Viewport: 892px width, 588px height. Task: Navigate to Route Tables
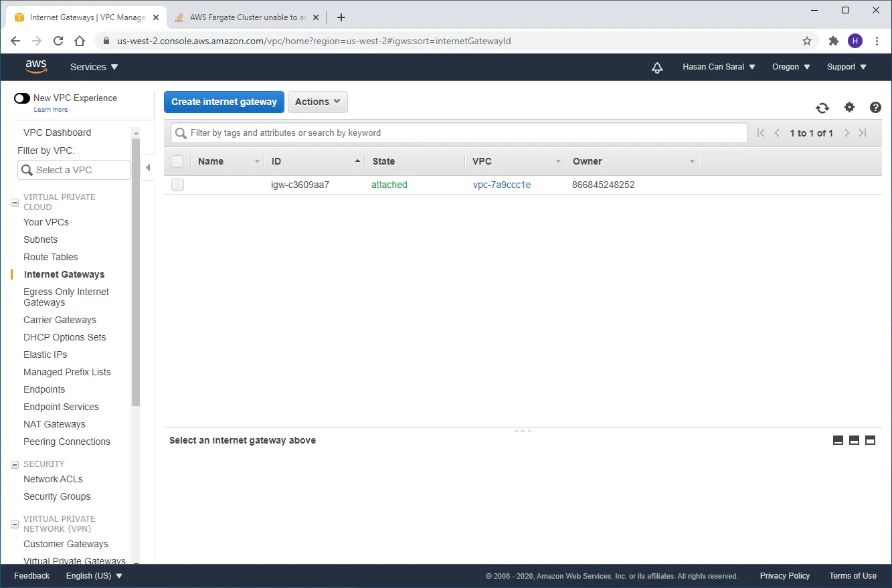(x=51, y=257)
